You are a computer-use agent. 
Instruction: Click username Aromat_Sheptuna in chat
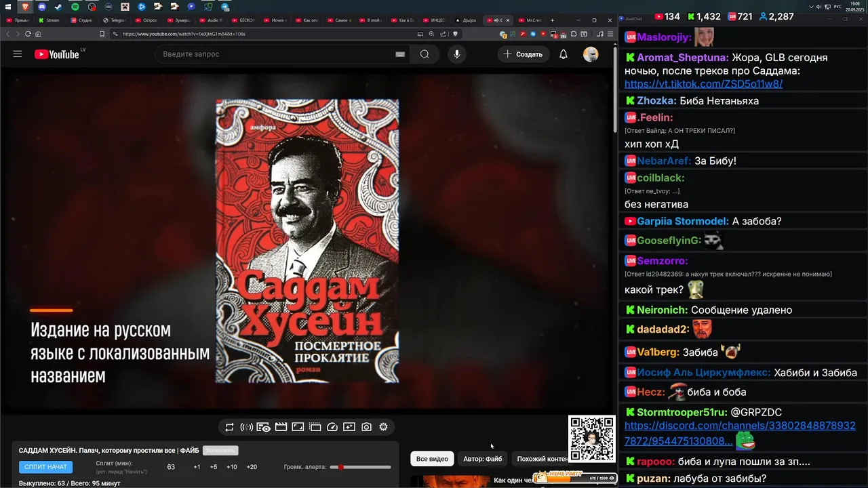click(683, 58)
